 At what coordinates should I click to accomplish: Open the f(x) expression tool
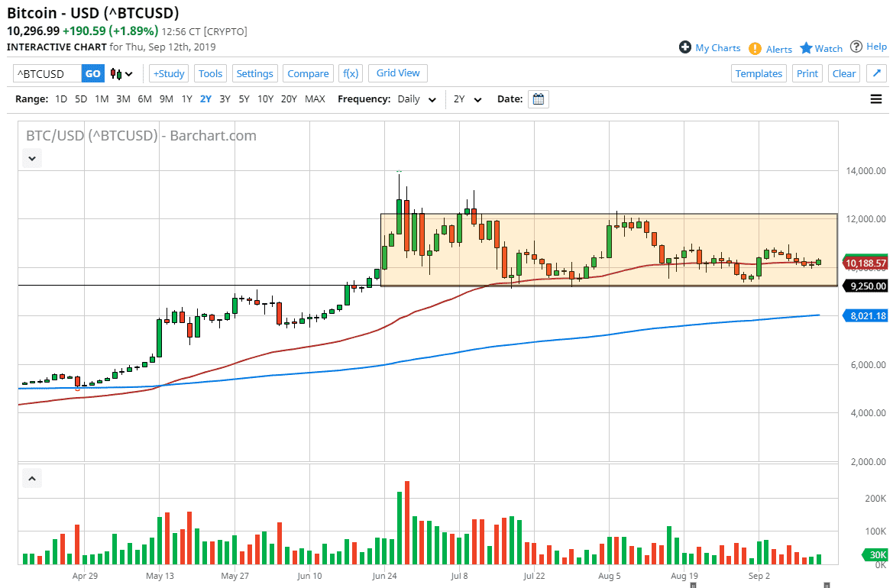(x=351, y=73)
